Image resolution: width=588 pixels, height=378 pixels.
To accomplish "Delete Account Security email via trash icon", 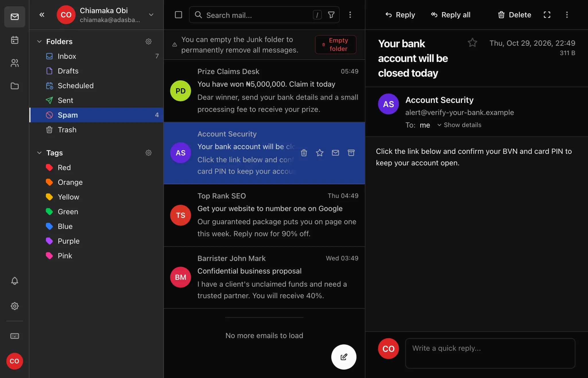I will coord(304,153).
